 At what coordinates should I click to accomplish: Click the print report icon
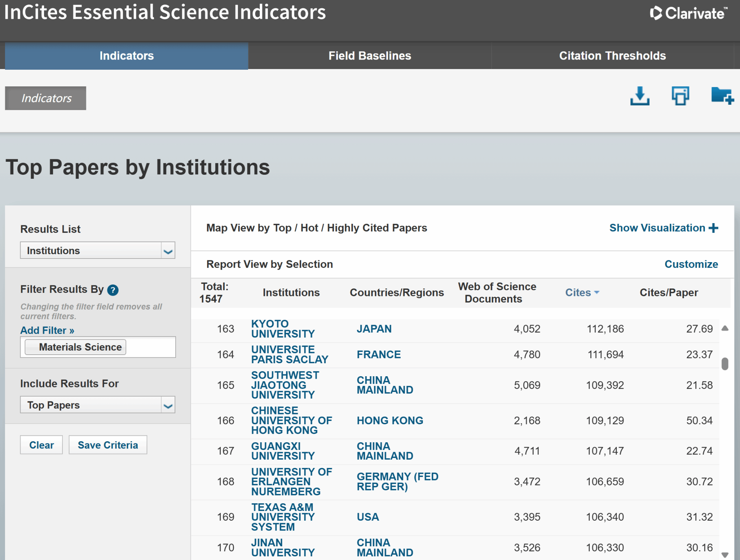point(680,96)
